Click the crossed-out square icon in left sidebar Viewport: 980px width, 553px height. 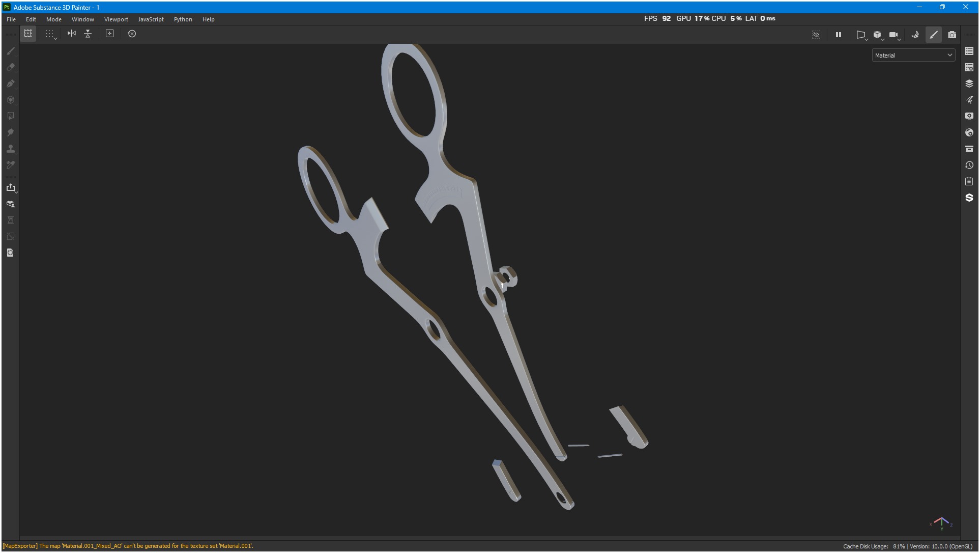click(11, 236)
